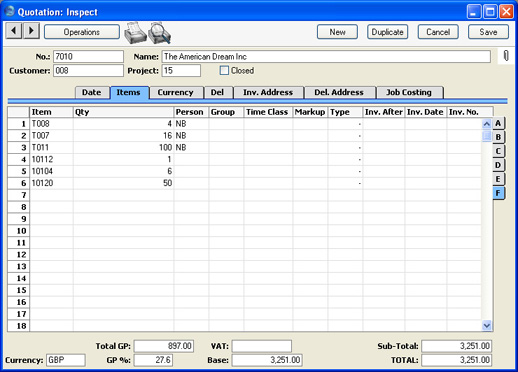Open the Del tab
This screenshot has height=372, width=518.
coord(217,92)
